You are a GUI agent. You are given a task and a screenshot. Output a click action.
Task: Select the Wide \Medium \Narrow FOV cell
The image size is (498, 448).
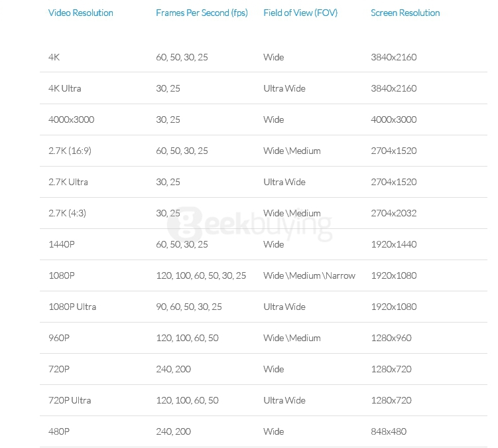coord(310,275)
